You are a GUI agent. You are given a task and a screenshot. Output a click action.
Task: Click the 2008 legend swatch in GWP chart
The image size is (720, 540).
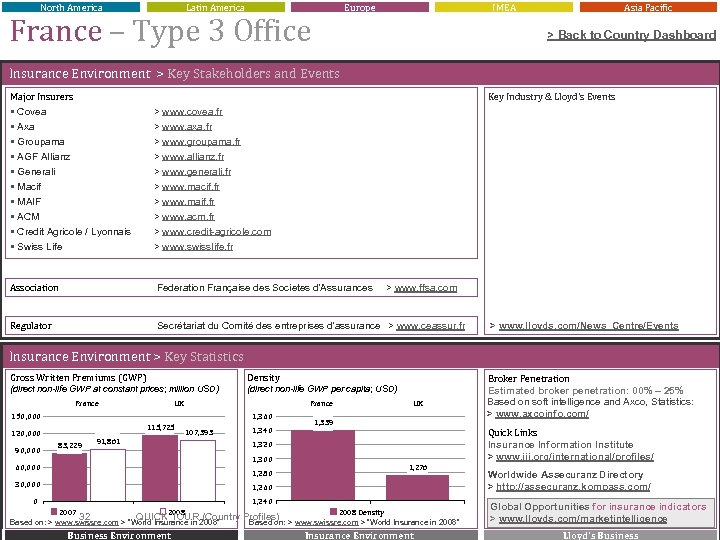point(163,512)
